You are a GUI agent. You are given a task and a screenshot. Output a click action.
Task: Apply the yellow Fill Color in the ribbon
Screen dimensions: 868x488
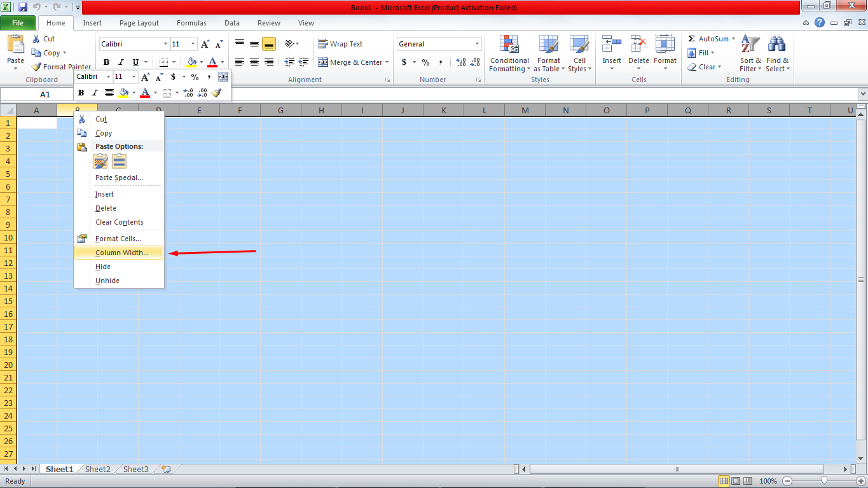pyautogui.click(x=191, y=62)
